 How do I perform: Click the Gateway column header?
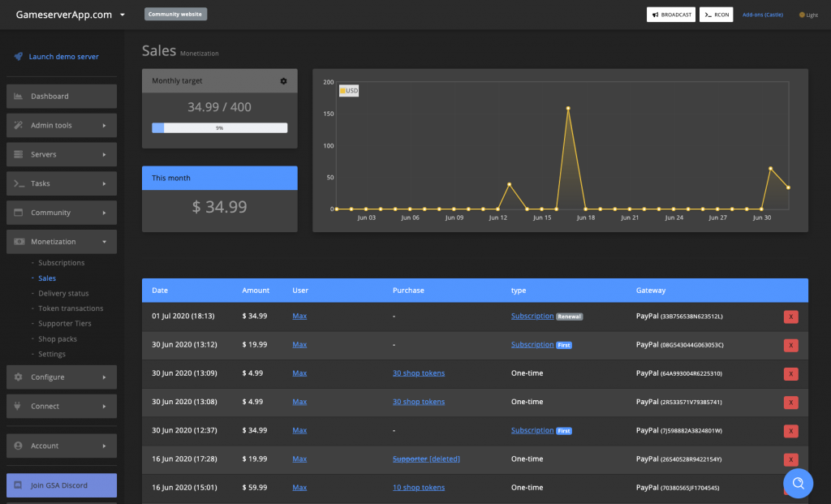pyautogui.click(x=651, y=291)
